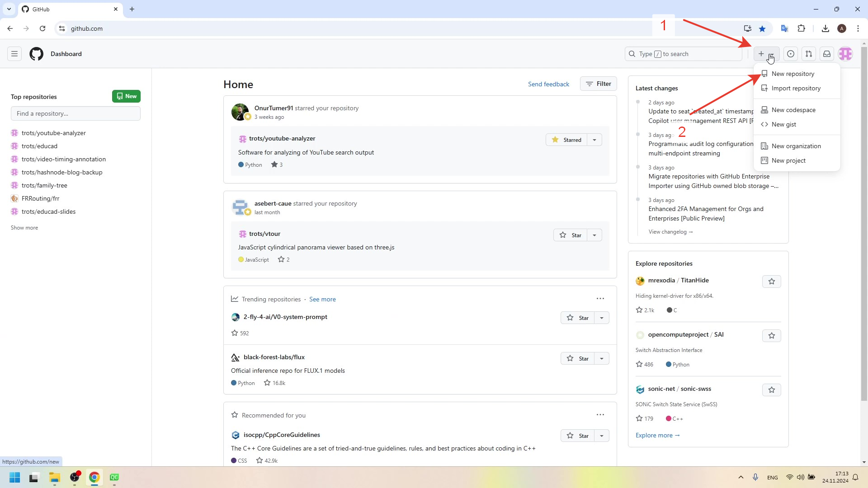Click the bookmark star in address bar
The width and height of the screenshot is (868, 488).
point(762,28)
